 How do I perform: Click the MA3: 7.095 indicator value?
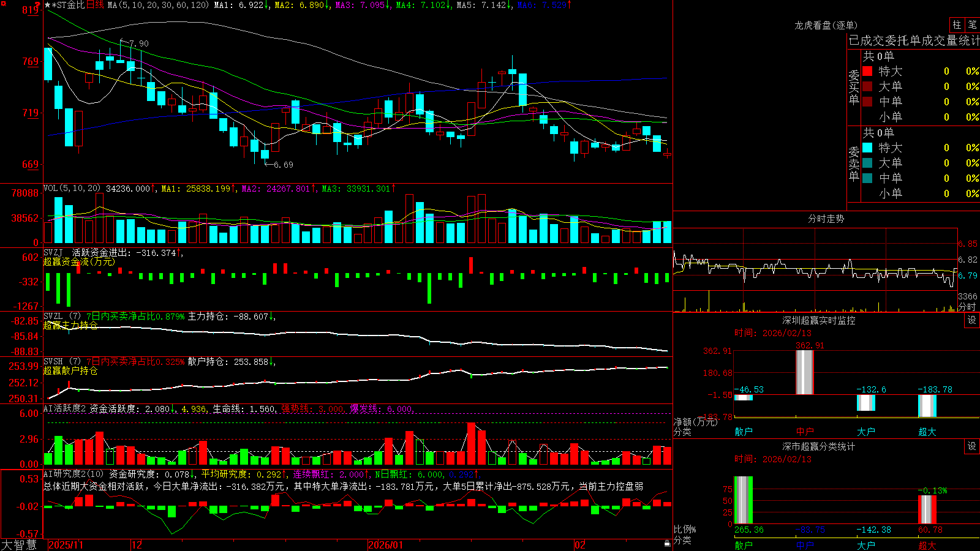point(362,5)
